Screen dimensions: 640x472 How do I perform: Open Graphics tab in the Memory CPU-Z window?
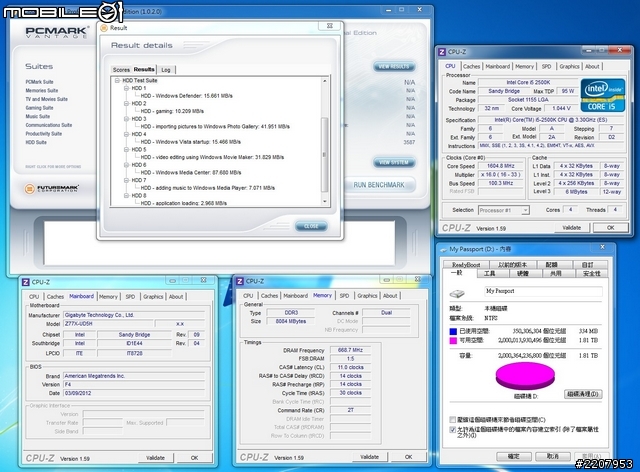click(x=367, y=296)
